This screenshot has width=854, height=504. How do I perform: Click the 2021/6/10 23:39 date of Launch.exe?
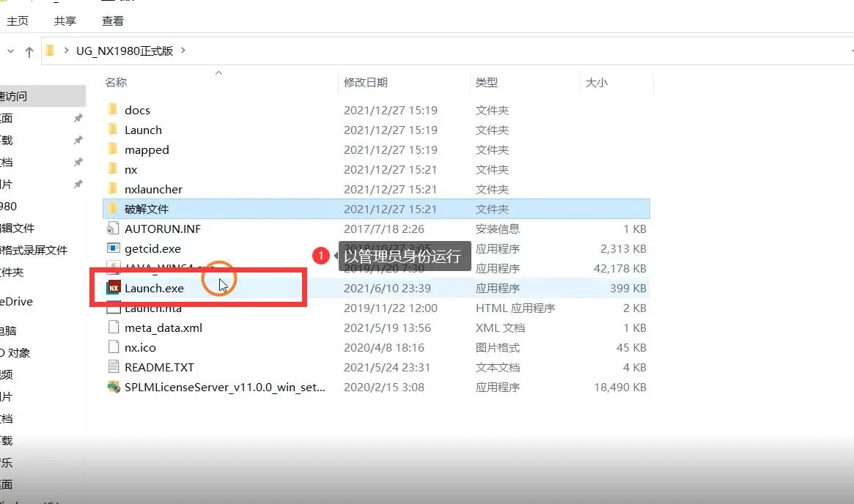(387, 288)
